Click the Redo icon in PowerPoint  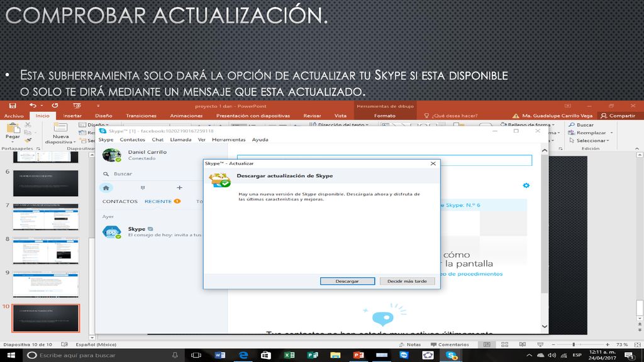coord(55,106)
